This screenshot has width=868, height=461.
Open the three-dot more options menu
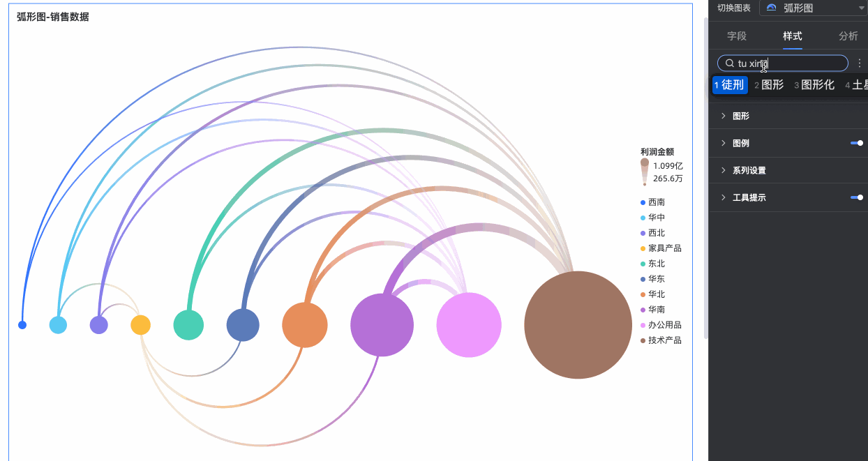(x=859, y=63)
